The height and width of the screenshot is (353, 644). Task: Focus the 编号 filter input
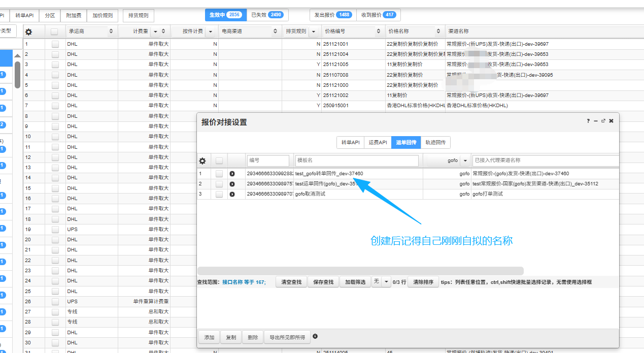pos(268,161)
